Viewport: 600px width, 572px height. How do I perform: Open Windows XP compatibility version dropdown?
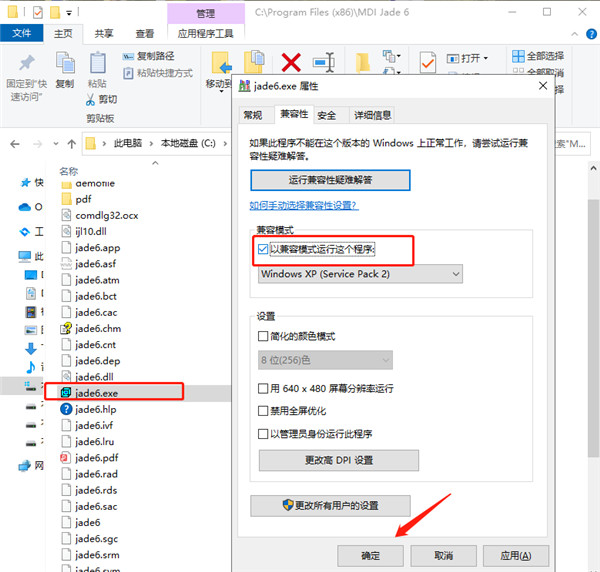[x=360, y=274]
